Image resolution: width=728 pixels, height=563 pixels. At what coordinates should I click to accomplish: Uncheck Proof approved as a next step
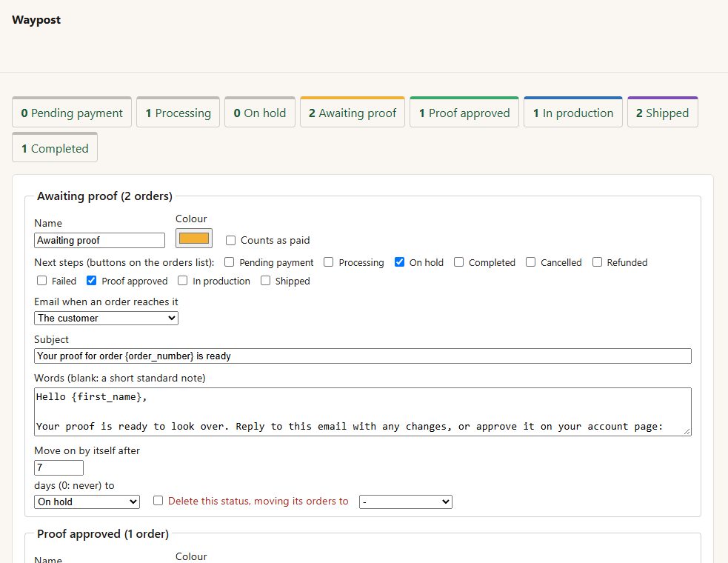(x=92, y=281)
